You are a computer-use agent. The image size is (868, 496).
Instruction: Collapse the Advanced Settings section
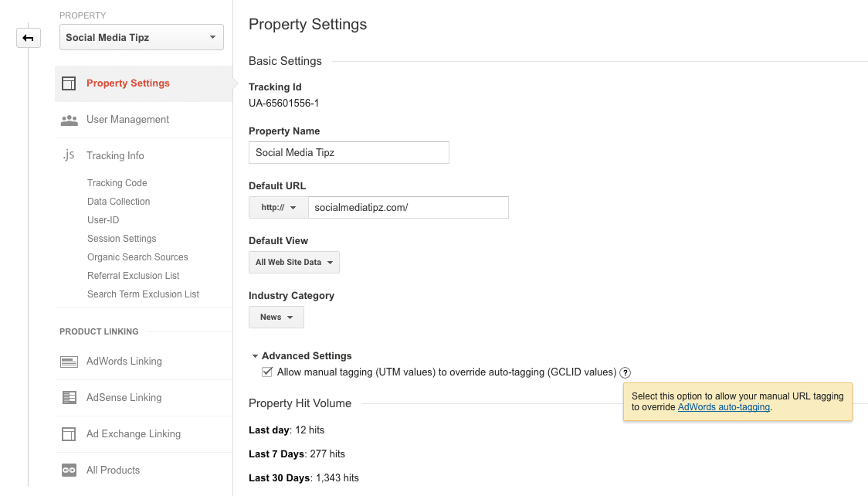pos(302,356)
